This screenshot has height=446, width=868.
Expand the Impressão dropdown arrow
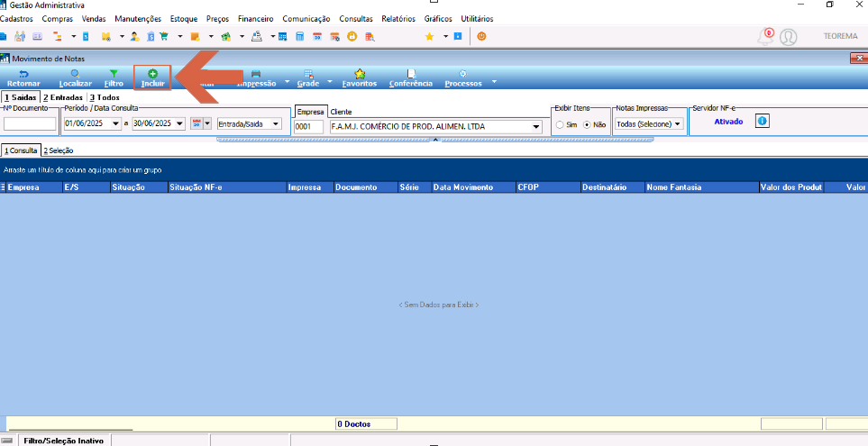[287, 82]
